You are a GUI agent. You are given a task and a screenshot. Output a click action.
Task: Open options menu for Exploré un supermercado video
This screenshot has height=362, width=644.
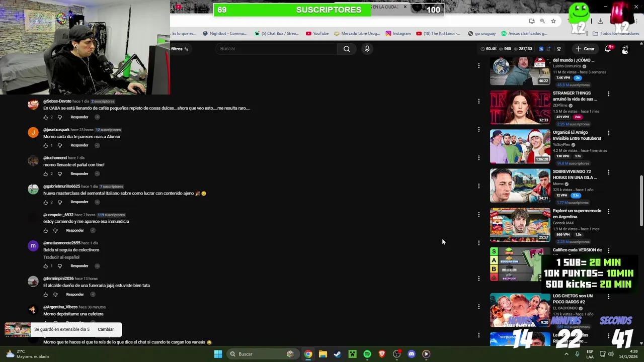[608, 212]
